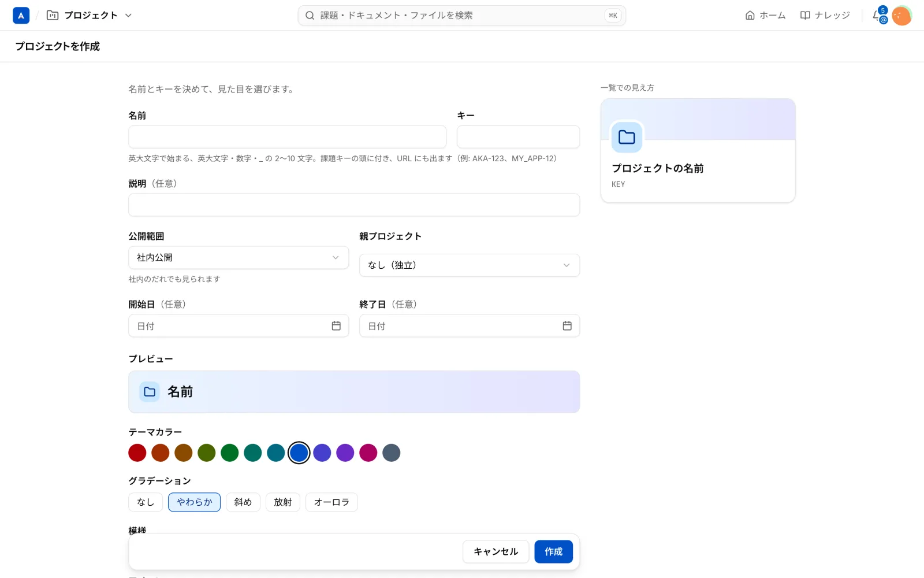The height and width of the screenshot is (578, 924).
Task: Select the brown-orange theme color
Action: tap(184, 453)
